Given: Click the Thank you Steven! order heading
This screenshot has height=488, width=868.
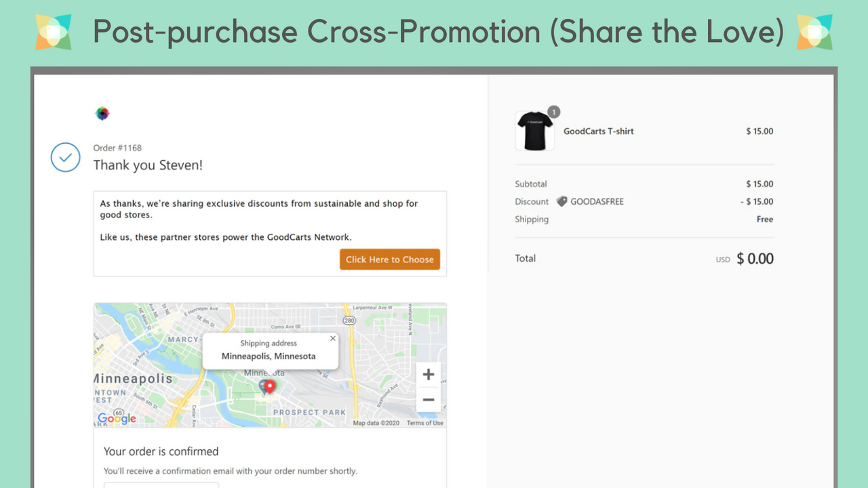Looking at the screenshot, I should 148,165.
